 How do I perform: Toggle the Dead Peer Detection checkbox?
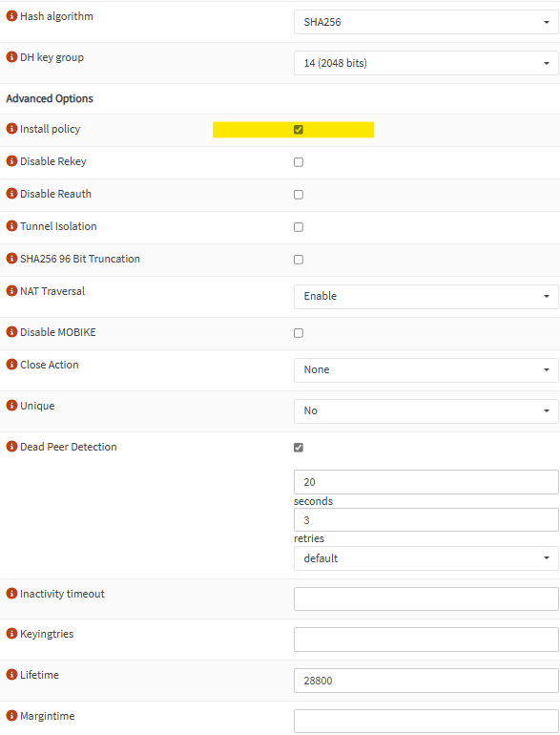tap(299, 447)
